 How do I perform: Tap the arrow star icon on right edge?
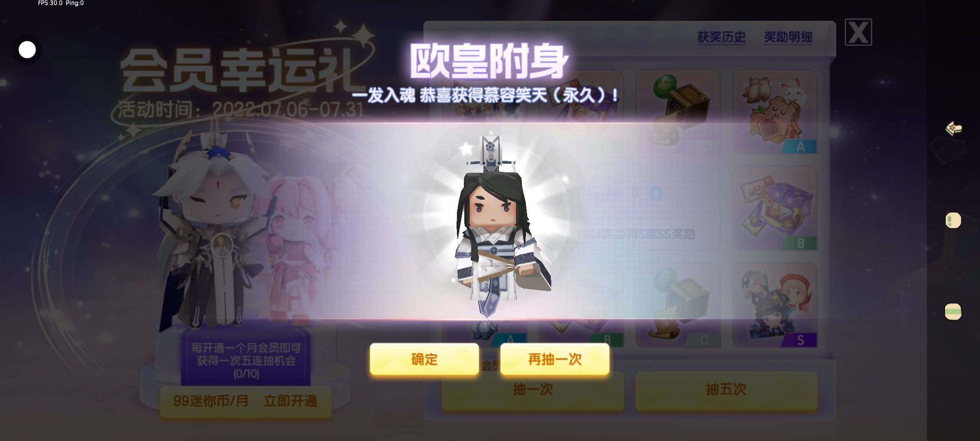(x=954, y=129)
